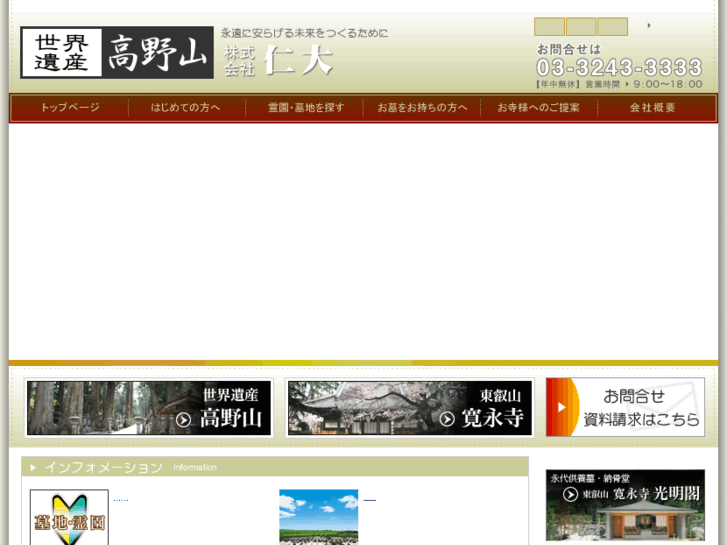This screenshot has width=727, height=545.
Task: Click circled arrow icon on 高野山 banner
Action: point(184,420)
